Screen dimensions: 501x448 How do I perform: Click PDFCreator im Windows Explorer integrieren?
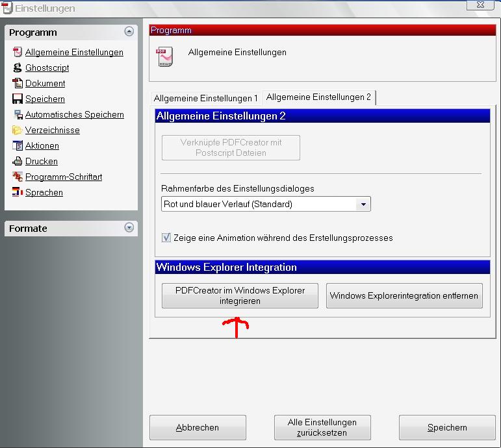pyautogui.click(x=240, y=295)
